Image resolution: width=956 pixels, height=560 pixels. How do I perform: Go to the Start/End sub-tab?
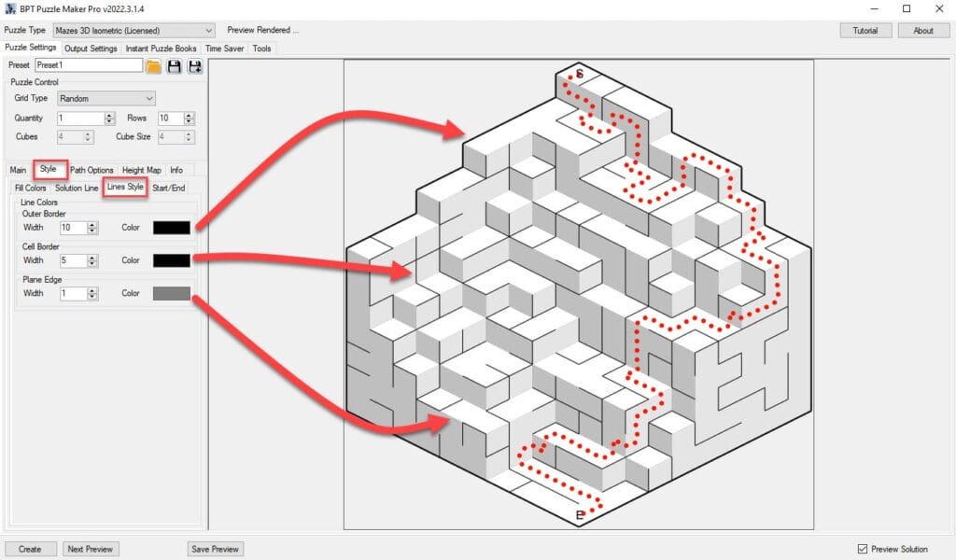coord(169,188)
